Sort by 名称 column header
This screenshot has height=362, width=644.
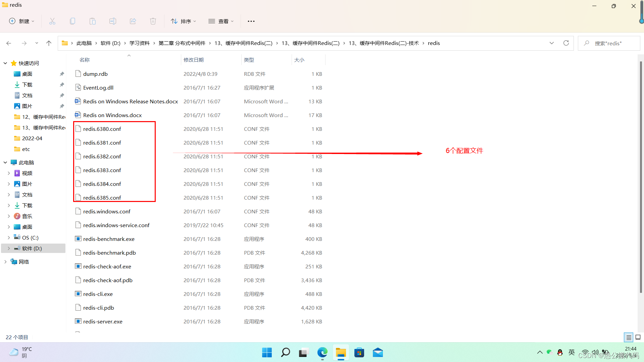click(x=85, y=60)
